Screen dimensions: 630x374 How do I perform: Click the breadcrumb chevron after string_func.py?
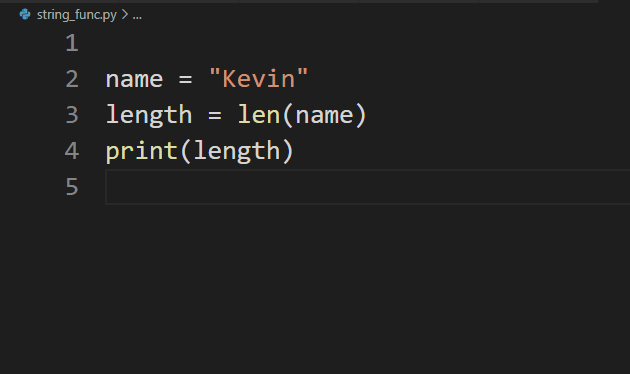(125, 15)
